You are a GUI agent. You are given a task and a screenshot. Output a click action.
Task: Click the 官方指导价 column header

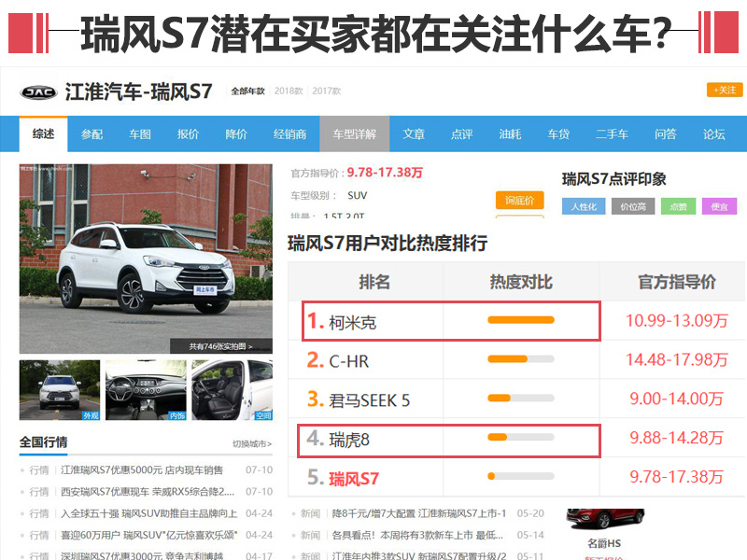point(677,282)
